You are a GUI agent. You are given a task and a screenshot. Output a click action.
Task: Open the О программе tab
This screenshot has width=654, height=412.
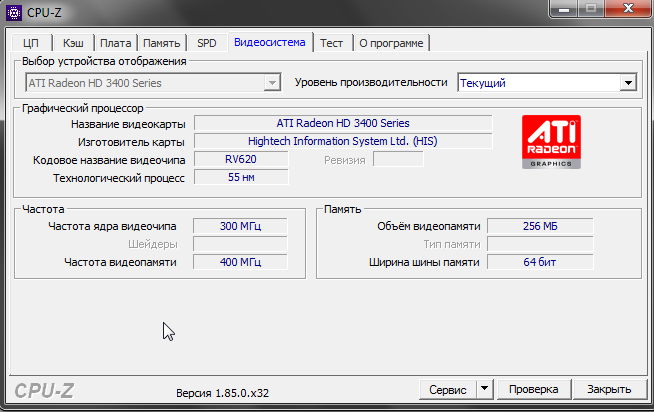(x=391, y=43)
